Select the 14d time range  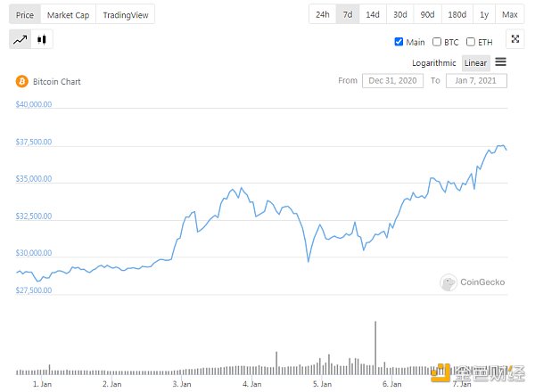coord(373,15)
